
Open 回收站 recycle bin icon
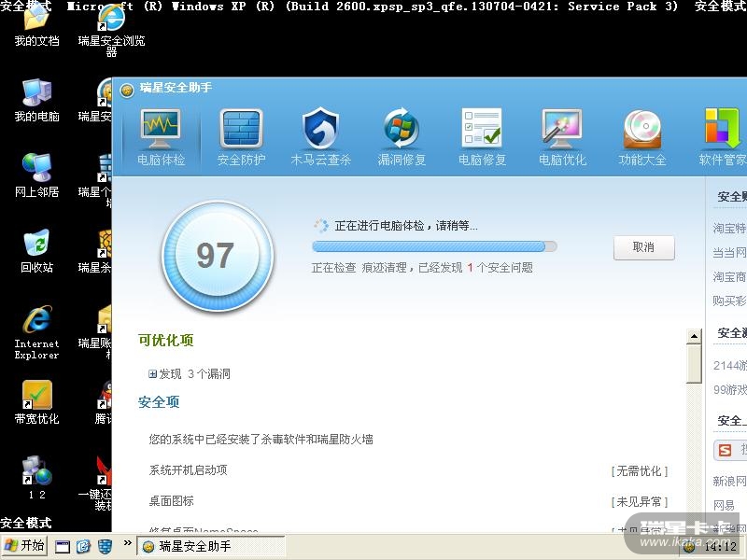[36, 251]
